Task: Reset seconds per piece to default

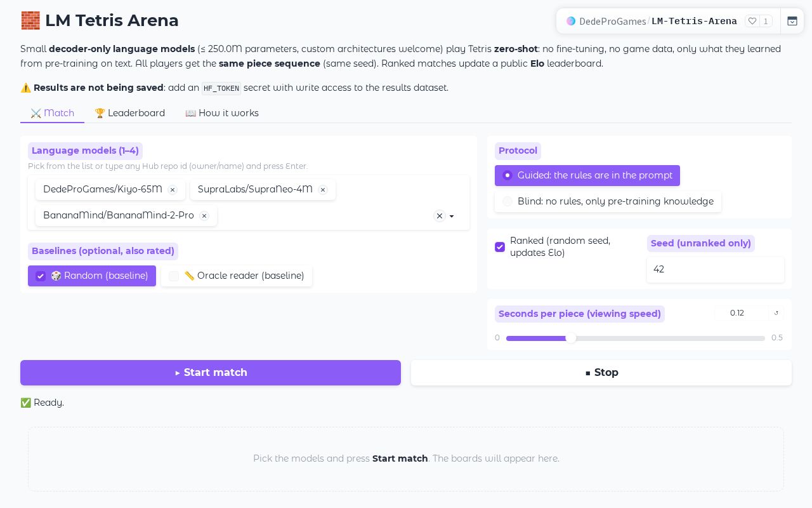Action: pyautogui.click(x=776, y=313)
